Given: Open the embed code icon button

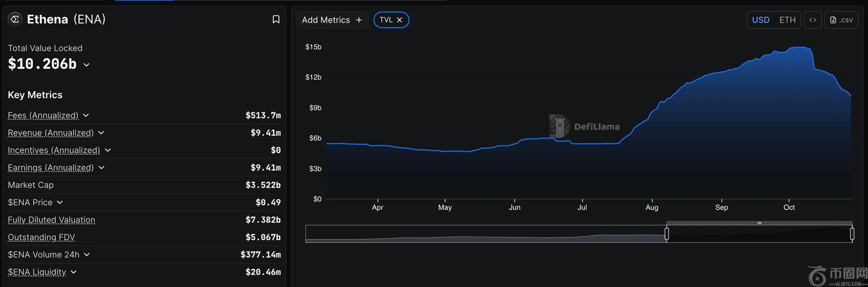Looking at the screenshot, I should (x=813, y=20).
